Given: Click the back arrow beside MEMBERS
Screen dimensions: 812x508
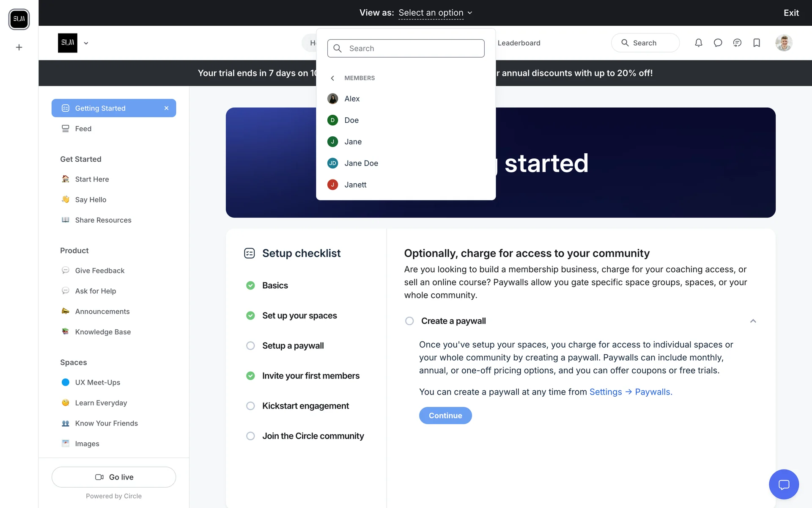Looking at the screenshot, I should coord(332,78).
